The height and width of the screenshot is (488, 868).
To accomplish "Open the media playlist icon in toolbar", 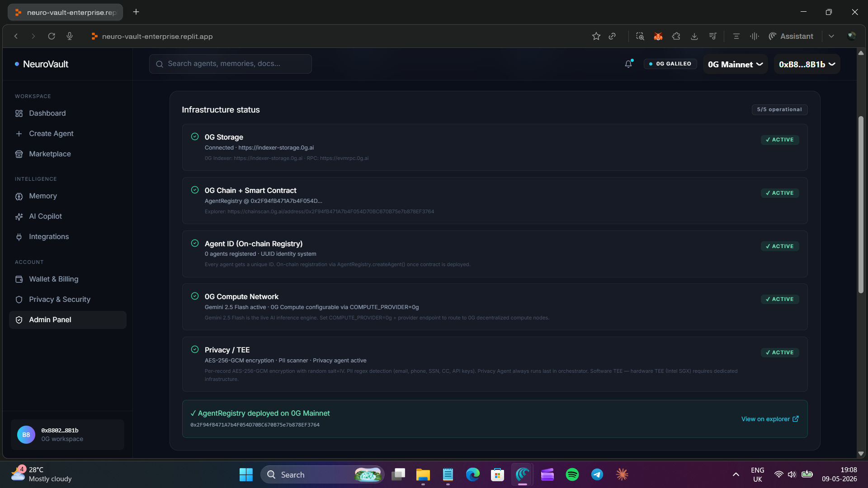I will click(x=713, y=36).
